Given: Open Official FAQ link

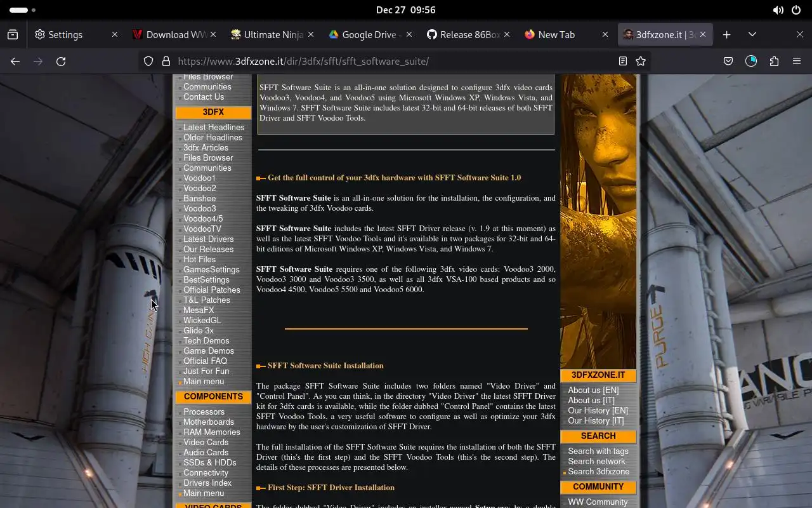Looking at the screenshot, I should point(205,361).
